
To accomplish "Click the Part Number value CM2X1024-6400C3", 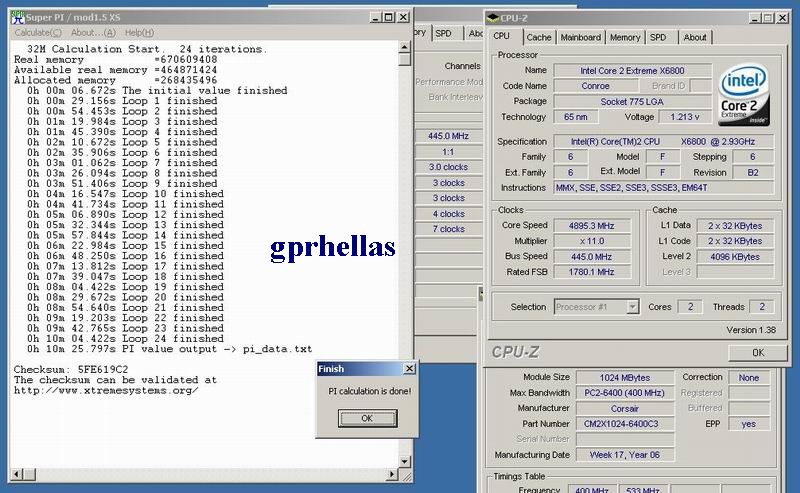I will pyautogui.click(x=625, y=424).
